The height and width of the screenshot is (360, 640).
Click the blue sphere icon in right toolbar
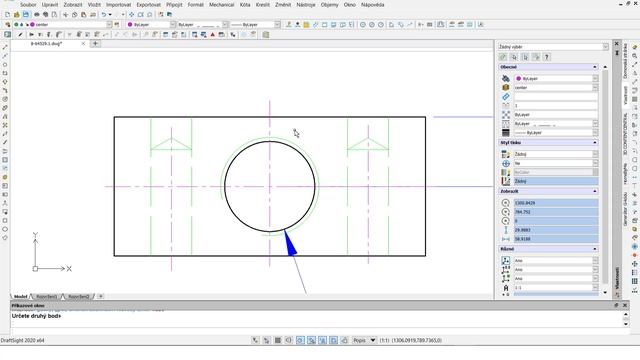[x=635, y=247]
